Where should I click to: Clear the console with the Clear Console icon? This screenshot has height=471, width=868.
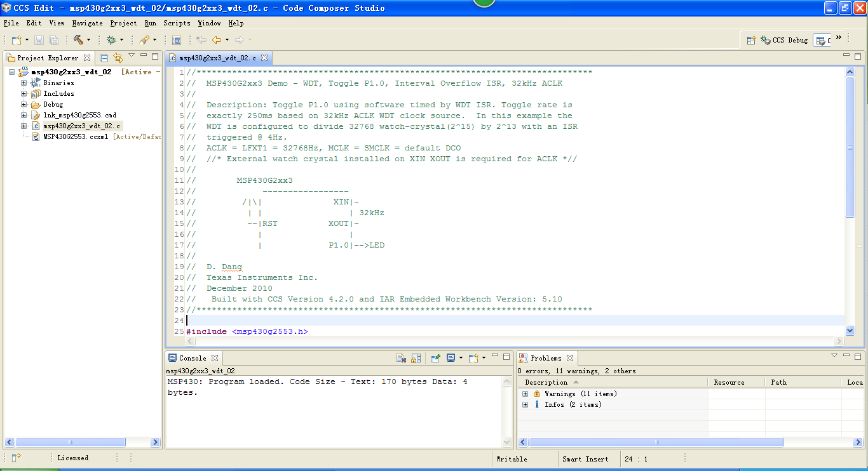(x=402, y=358)
